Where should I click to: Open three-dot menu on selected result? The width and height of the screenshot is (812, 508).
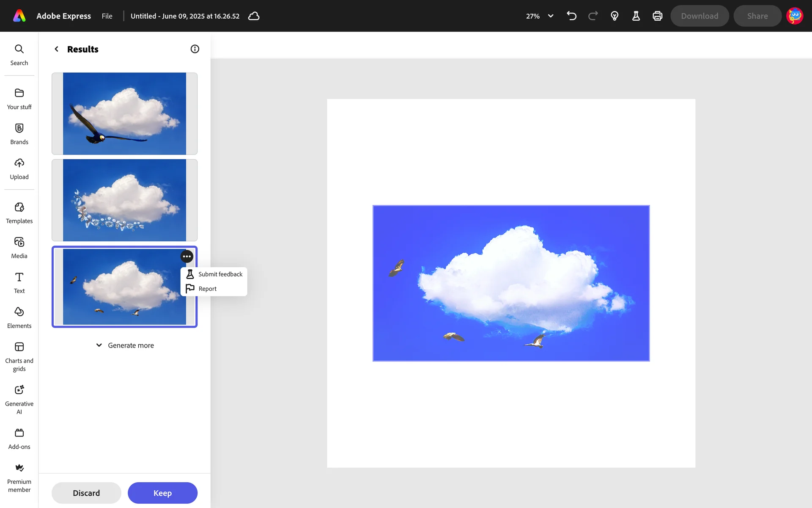coord(187,257)
